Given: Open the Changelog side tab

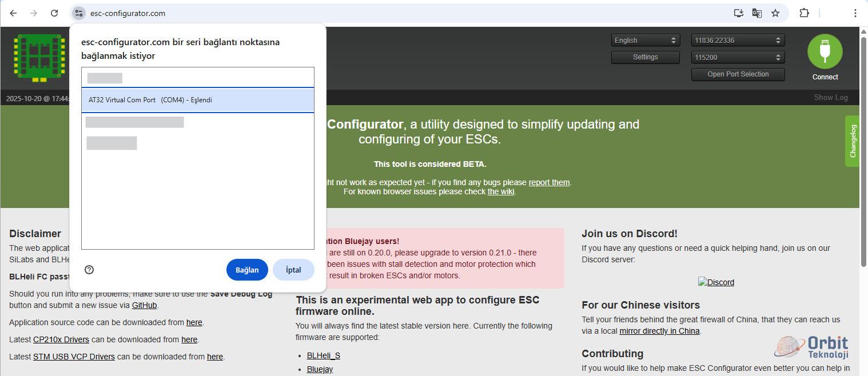Looking at the screenshot, I should (x=853, y=141).
